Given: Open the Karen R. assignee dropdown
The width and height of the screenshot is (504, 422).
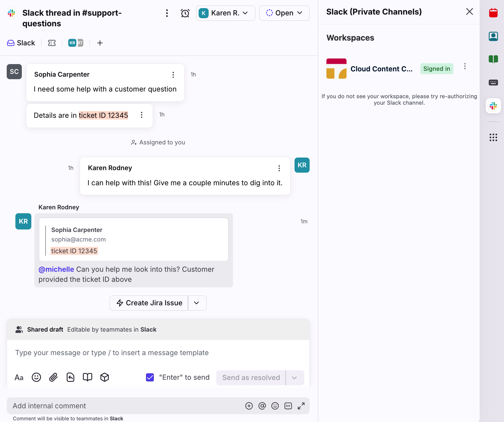Looking at the screenshot, I should point(225,13).
